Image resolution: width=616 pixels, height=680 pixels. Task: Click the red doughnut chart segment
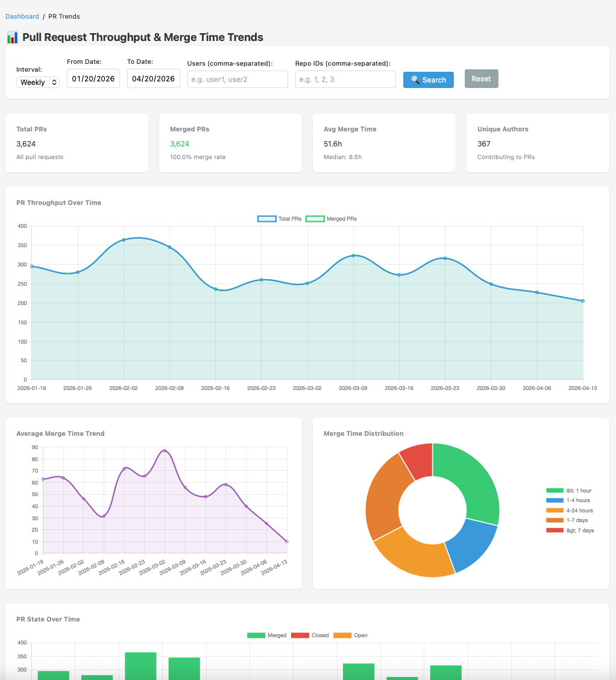[x=419, y=461]
